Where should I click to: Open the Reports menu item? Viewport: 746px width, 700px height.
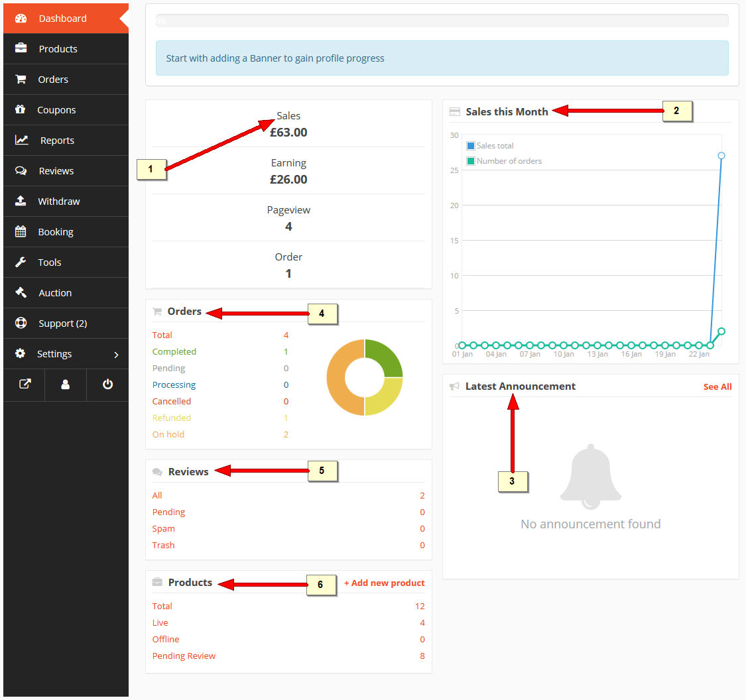click(66, 140)
